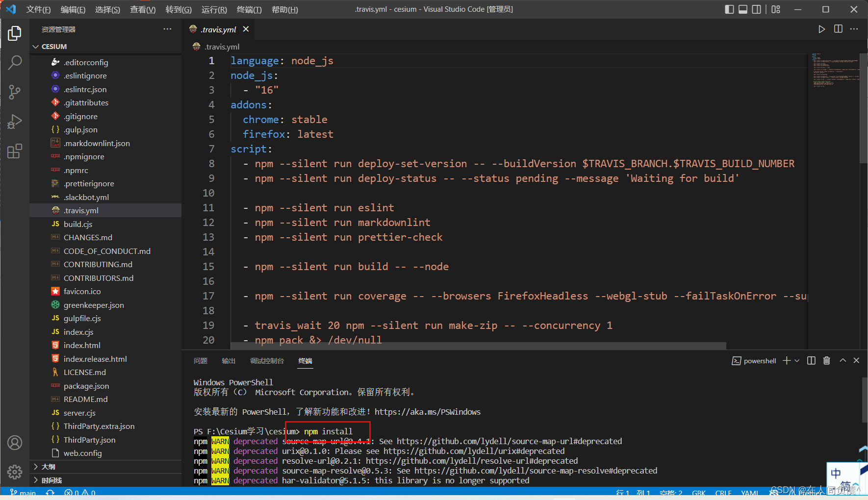
Task: Open web.config in explorer
Action: click(105, 453)
